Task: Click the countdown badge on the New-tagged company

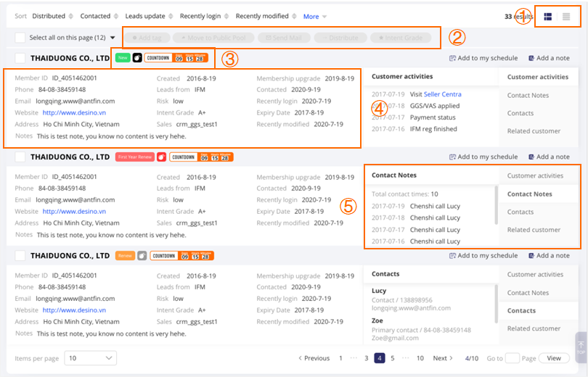Action: (176, 58)
